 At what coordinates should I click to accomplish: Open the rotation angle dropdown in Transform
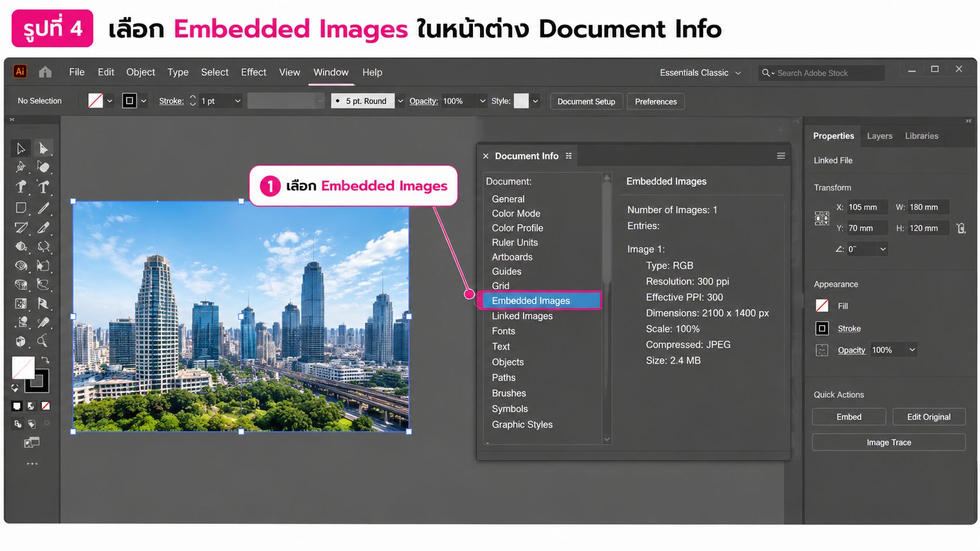pos(883,249)
